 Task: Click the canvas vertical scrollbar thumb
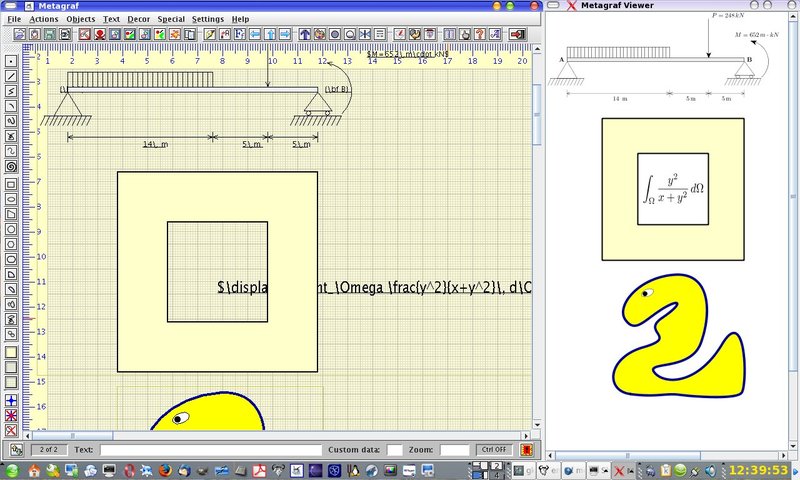tap(537, 114)
